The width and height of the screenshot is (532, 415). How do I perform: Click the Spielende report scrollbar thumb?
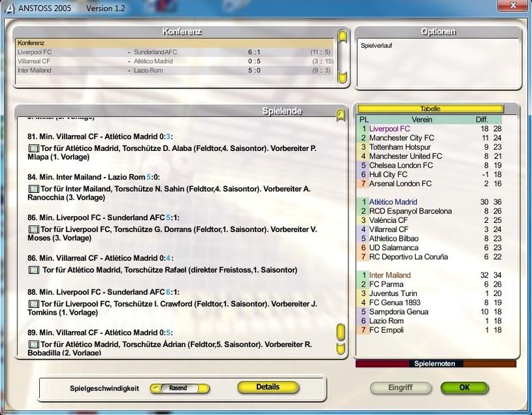coord(340,332)
